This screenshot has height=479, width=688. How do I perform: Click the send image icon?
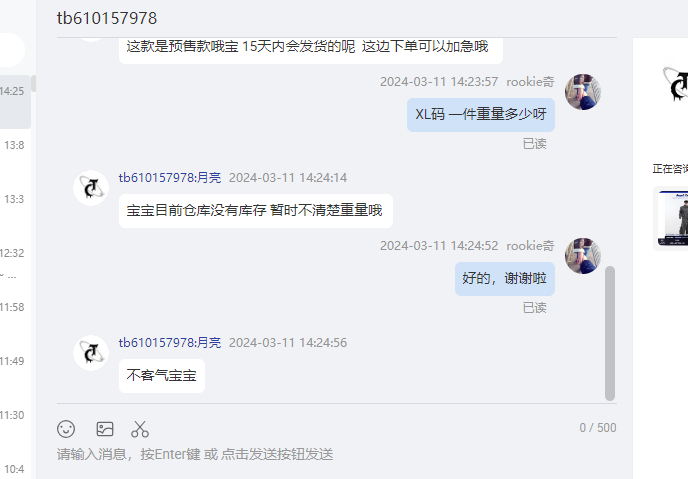tap(105, 429)
